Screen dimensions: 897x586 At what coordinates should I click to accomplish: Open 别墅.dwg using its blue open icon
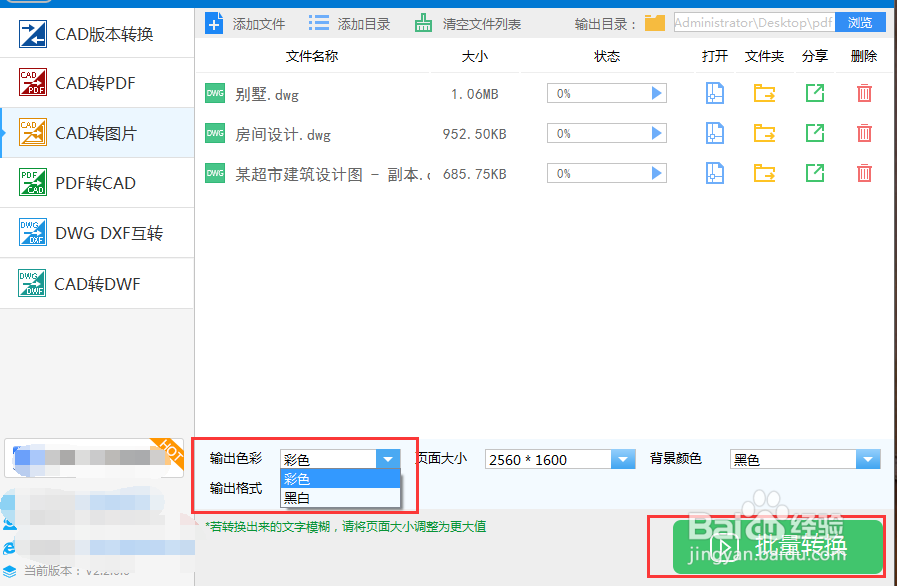pos(714,92)
